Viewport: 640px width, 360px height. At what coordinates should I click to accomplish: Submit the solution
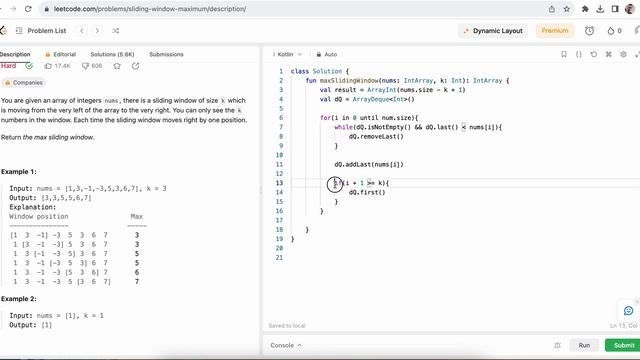[624, 345]
